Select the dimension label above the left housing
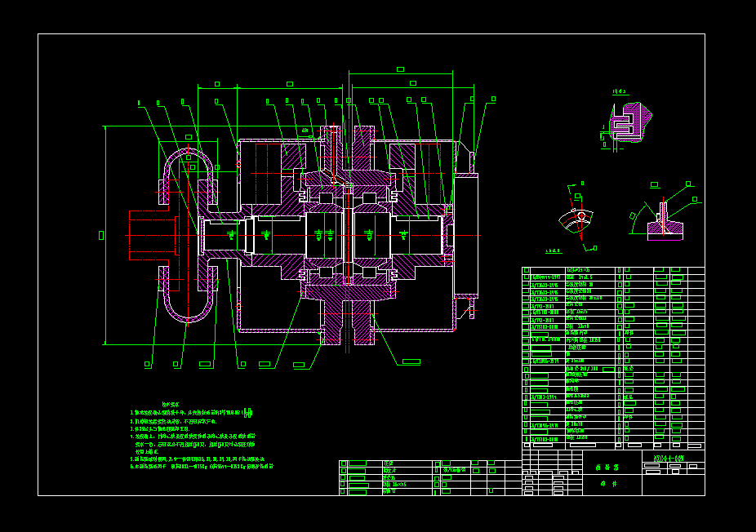The image size is (756, 532). click(217, 83)
